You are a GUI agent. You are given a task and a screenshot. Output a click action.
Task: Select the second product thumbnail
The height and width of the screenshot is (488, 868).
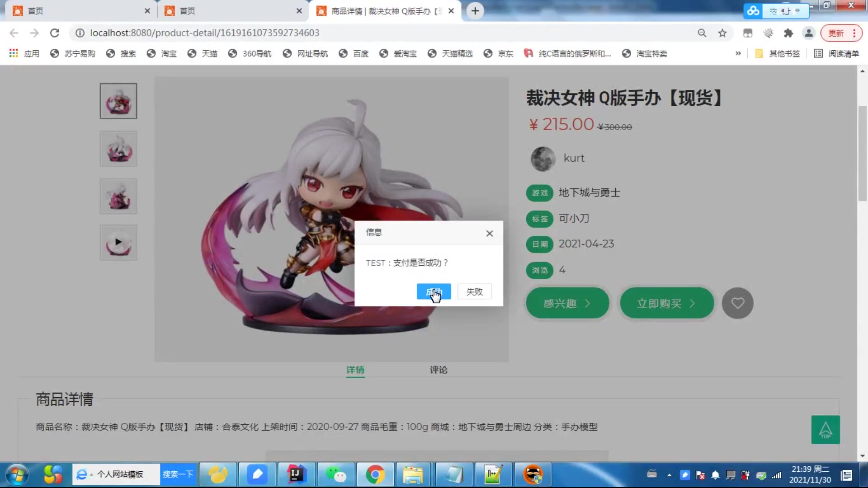(118, 149)
